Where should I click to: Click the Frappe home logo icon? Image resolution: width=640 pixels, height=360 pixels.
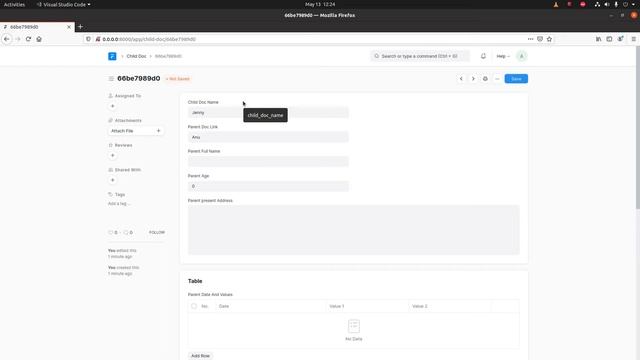click(x=112, y=56)
